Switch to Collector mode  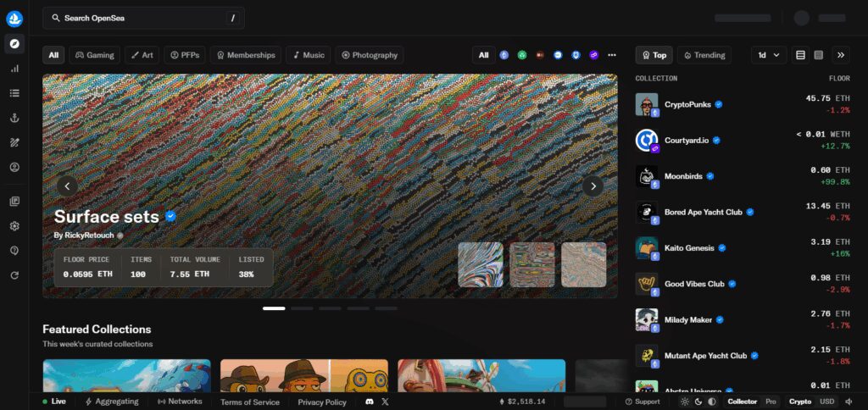point(743,402)
